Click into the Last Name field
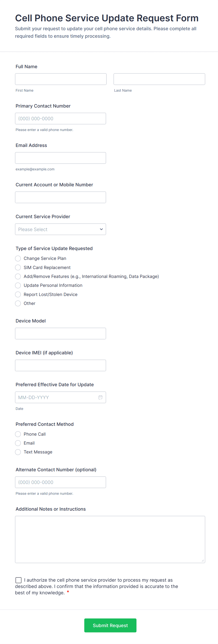 (159, 79)
